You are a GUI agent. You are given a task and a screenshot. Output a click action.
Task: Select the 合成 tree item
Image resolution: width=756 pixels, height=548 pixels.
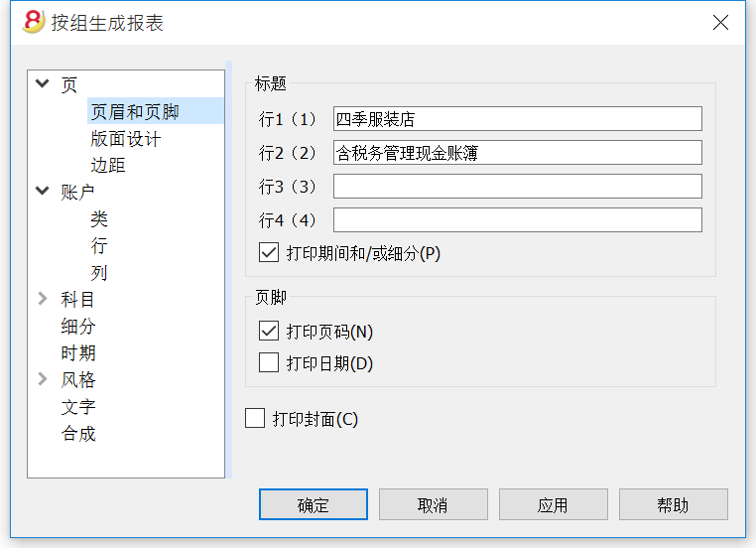click(78, 433)
